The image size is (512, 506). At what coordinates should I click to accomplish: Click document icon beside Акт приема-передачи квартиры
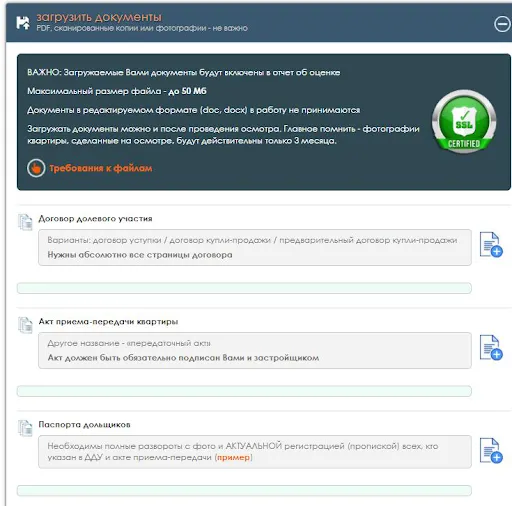[x=25, y=325]
